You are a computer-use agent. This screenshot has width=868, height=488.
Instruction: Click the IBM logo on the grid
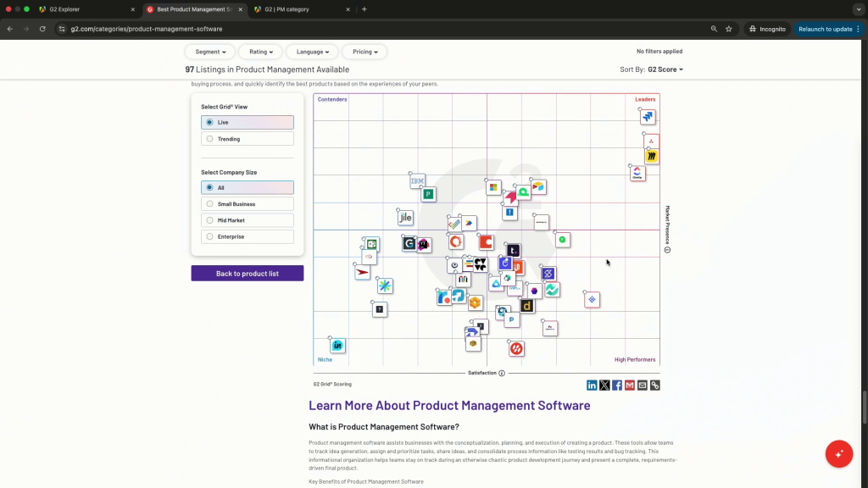(417, 181)
